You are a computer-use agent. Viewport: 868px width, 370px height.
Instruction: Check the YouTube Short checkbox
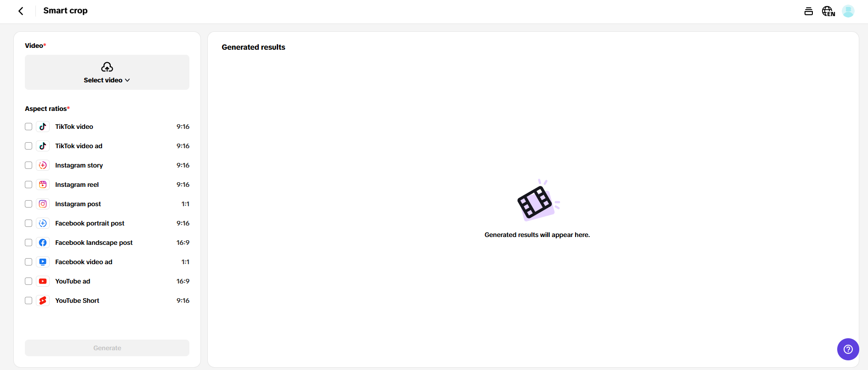coord(29,301)
